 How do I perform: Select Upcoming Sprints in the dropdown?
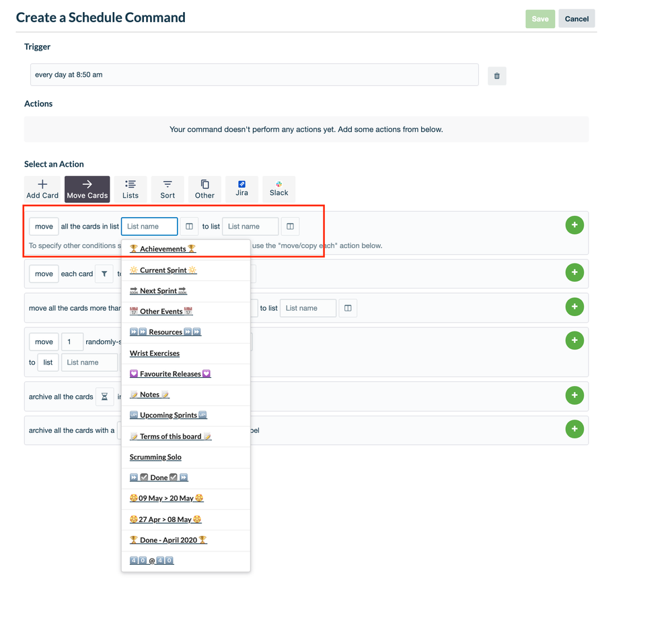pyautogui.click(x=186, y=415)
